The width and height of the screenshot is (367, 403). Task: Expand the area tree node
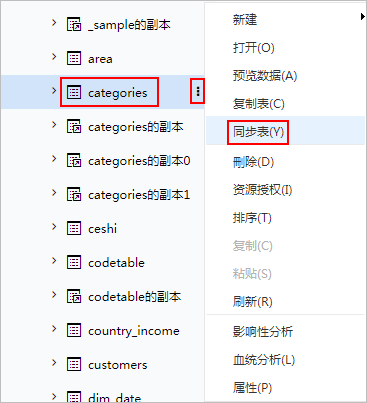[54, 57]
